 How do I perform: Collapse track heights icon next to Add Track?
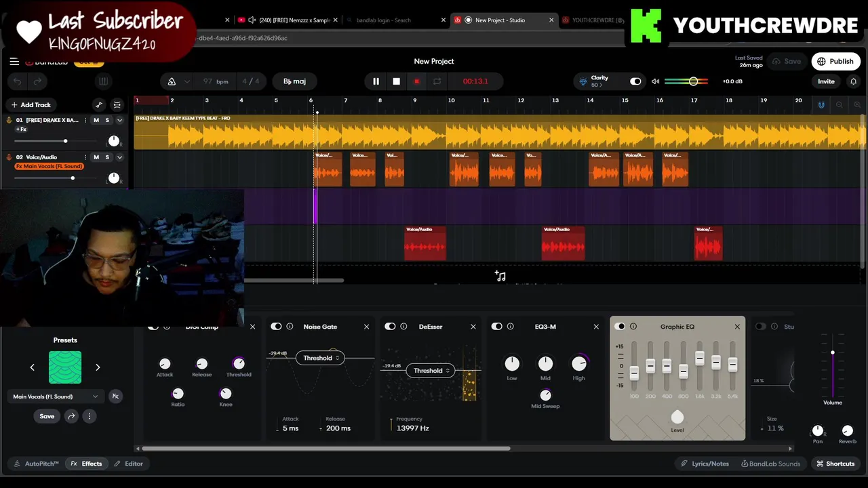pyautogui.click(x=117, y=105)
